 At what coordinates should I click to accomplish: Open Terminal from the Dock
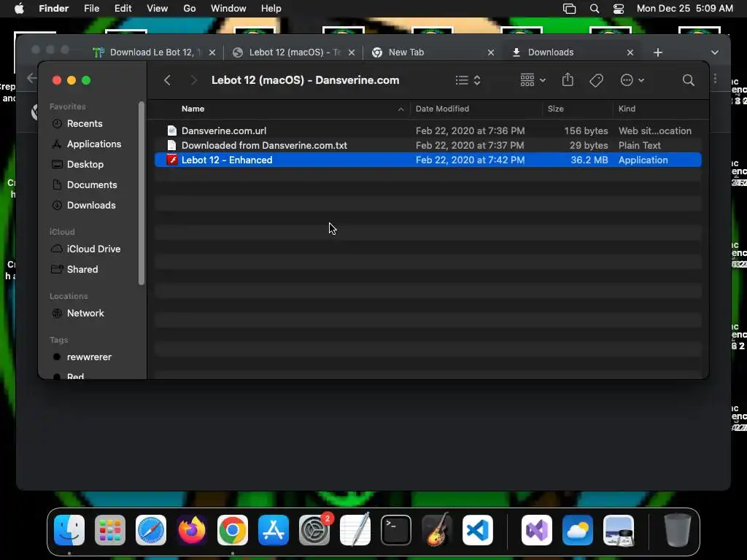(x=396, y=530)
